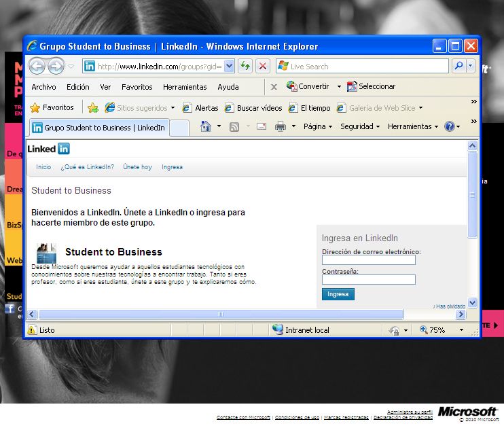Click the Facebook icon on background page
Viewport: 504px width, 428px height.
pyautogui.click(x=10, y=308)
